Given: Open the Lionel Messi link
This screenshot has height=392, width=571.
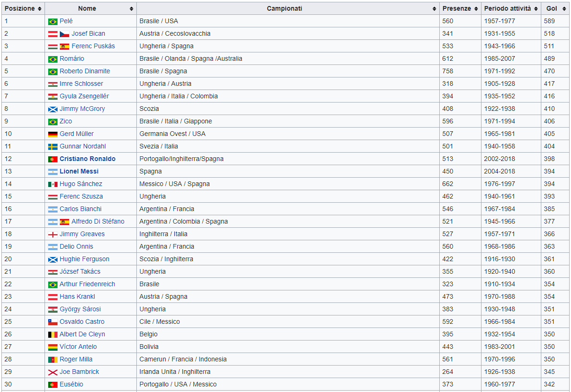Looking at the screenshot, I should point(79,171).
